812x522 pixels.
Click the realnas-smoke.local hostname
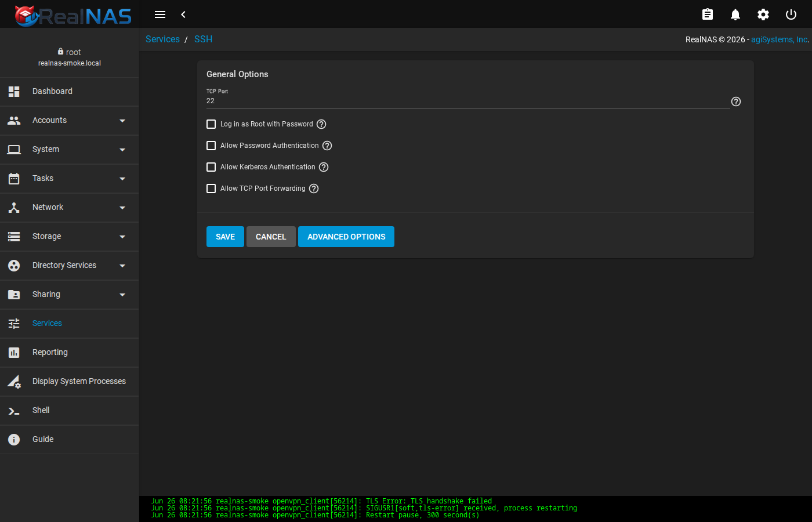[x=70, y=63]
